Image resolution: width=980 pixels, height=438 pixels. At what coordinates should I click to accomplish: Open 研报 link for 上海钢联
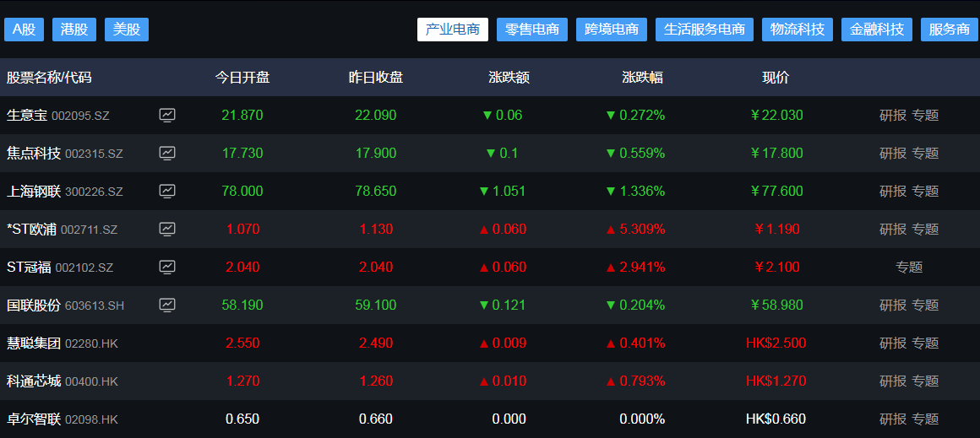pos(892,192)
